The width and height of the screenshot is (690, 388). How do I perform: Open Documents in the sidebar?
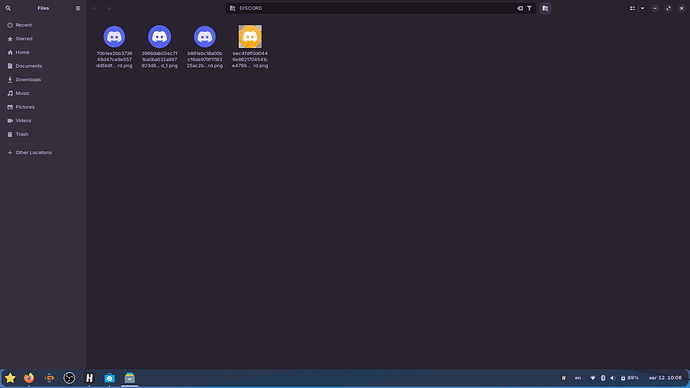click(x=43, y=66)
